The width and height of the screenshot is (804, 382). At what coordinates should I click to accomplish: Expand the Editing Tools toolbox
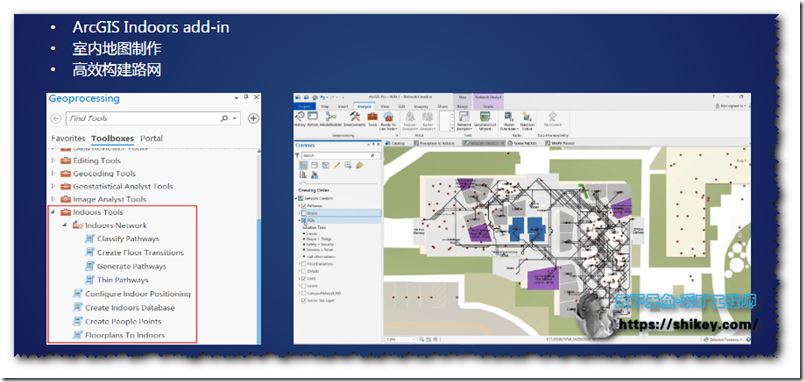coord(52,160)
